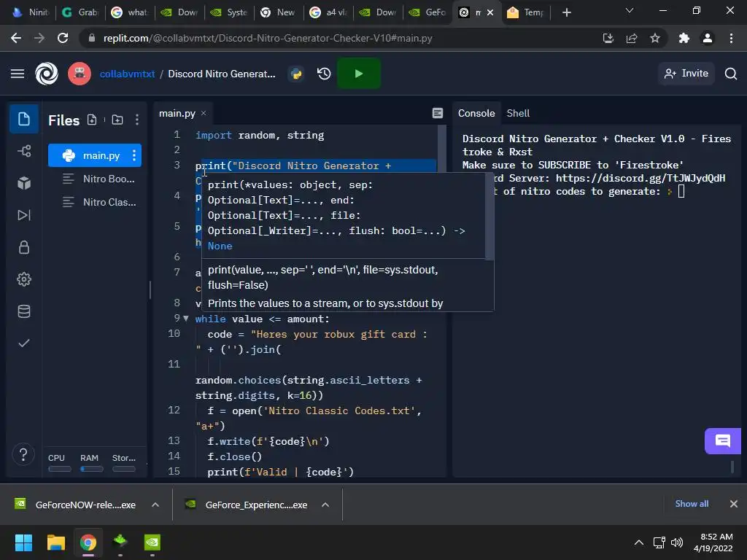Click collabvmtxt breadcrumb link
The image size is (747, 560).
(127, 74)
